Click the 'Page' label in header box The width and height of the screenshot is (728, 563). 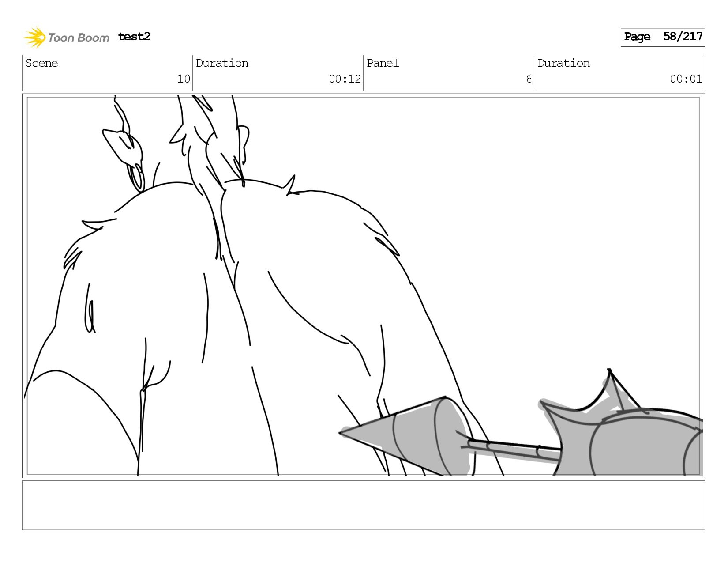[x=637, y=37]
